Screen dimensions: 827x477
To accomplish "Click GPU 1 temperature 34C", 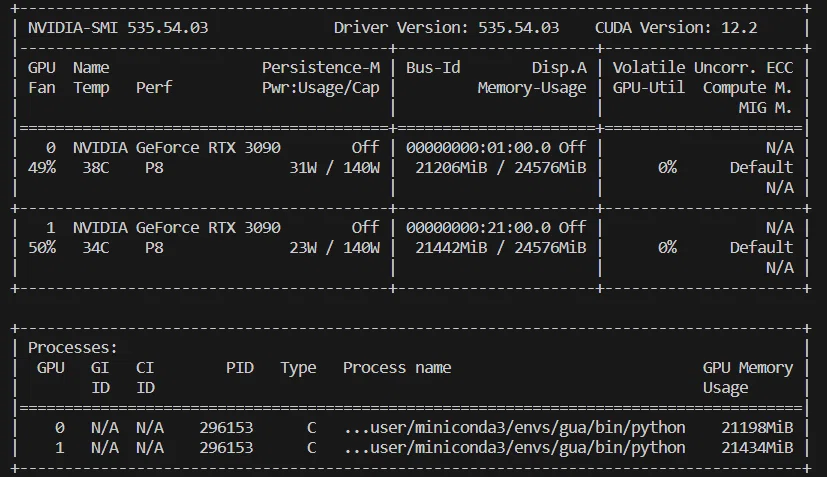I will point(96,248).
